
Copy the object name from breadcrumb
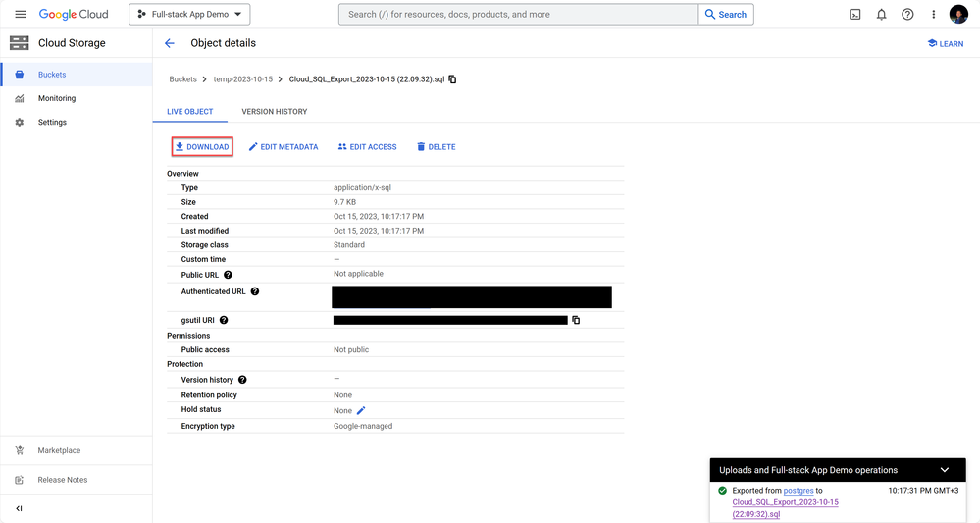[452, 79]
